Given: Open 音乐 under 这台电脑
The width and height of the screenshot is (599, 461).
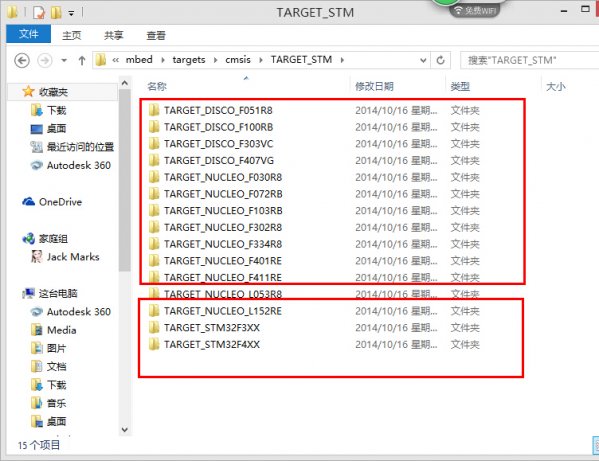Looking at the screenshot, I should coord(57,403).
